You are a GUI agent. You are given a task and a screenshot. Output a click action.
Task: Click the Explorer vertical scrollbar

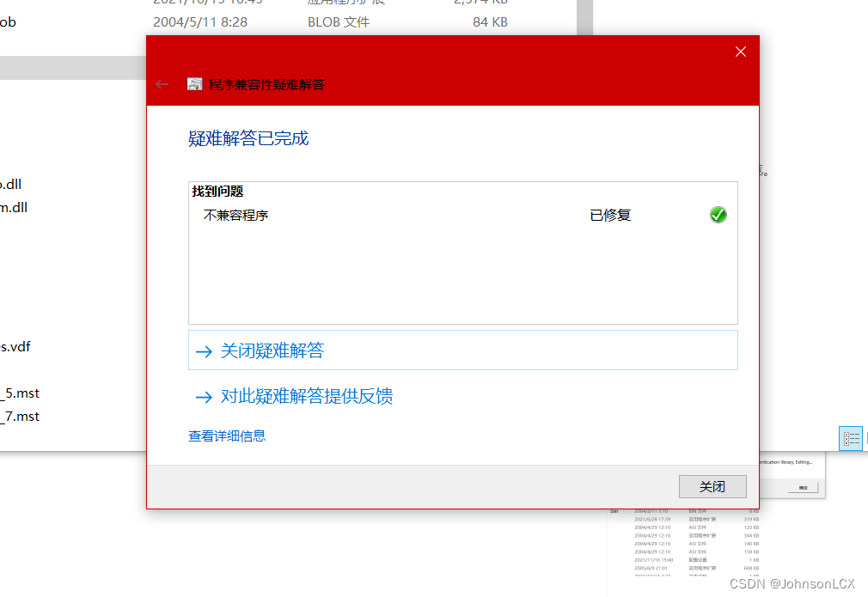tap(584, 16)
